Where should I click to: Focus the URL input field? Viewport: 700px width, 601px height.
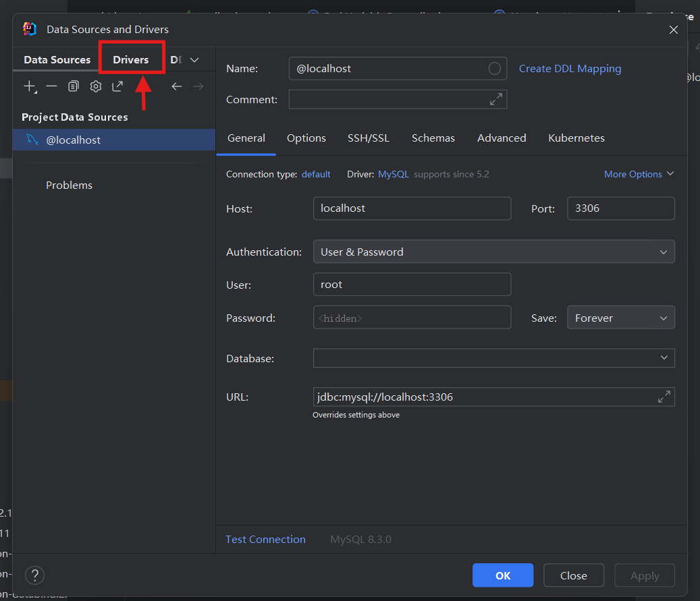click(x=493, y=397)
